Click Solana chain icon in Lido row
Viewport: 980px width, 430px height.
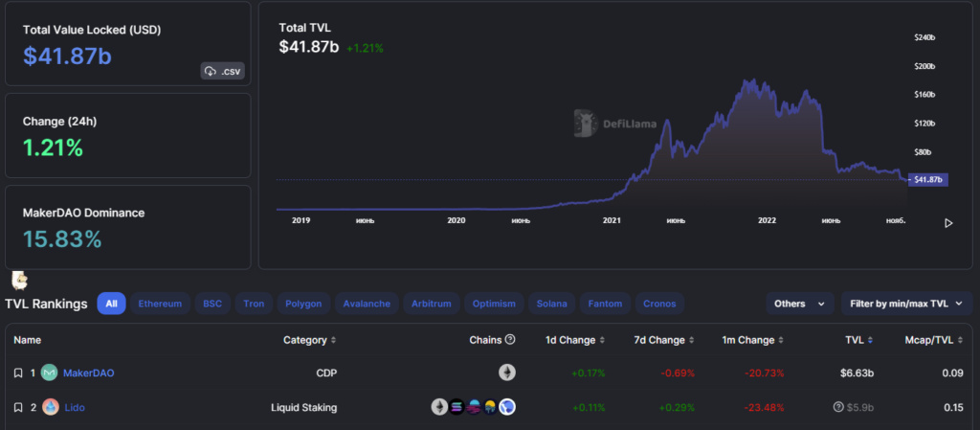pos(457,408)
